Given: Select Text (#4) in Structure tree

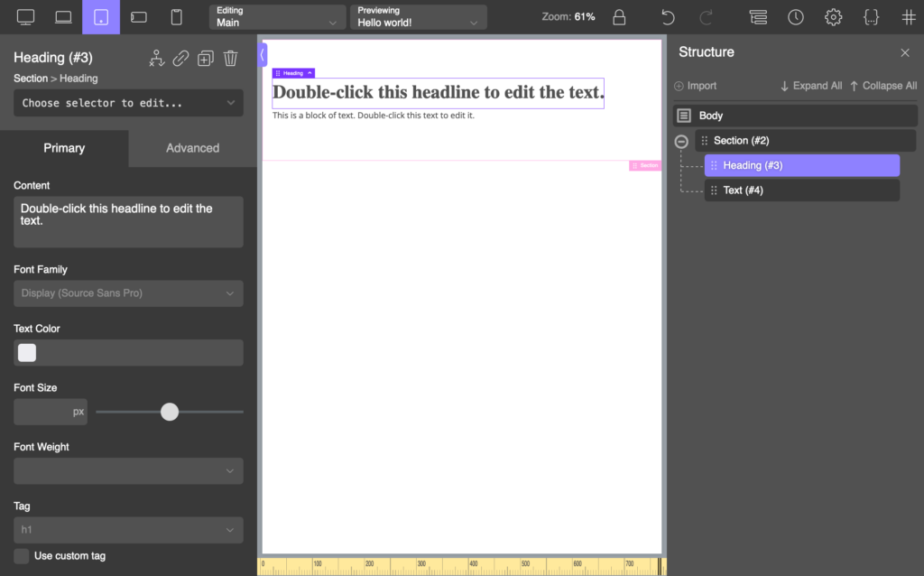Looking at the screenshot, I should [x=802, y=190].
